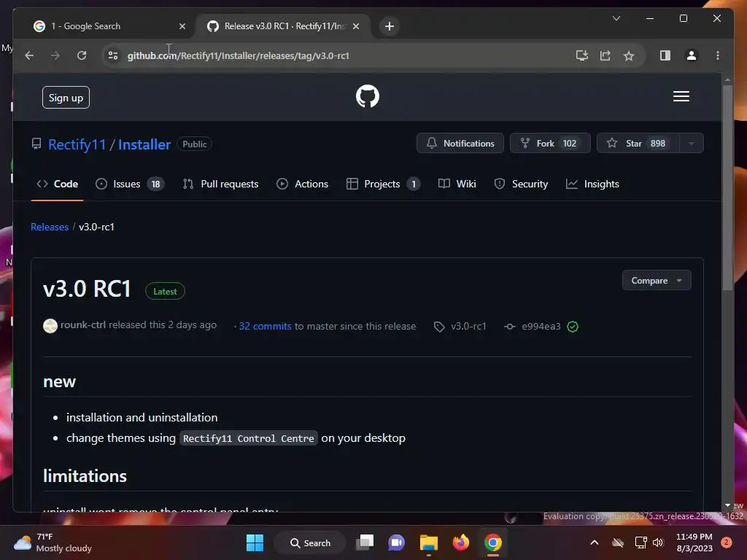Click the browser forward arrow
This screenshot has width=747, height=560.
[55, 55]
